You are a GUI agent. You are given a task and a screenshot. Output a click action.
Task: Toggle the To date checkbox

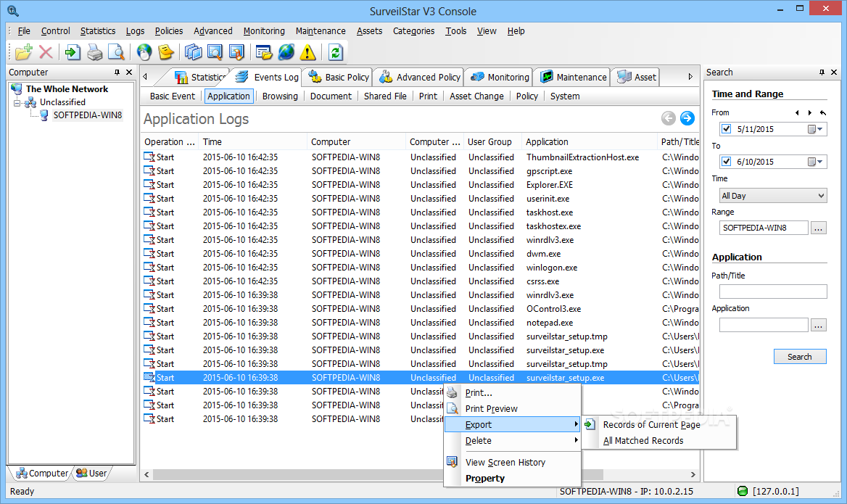tap(727, 162)
